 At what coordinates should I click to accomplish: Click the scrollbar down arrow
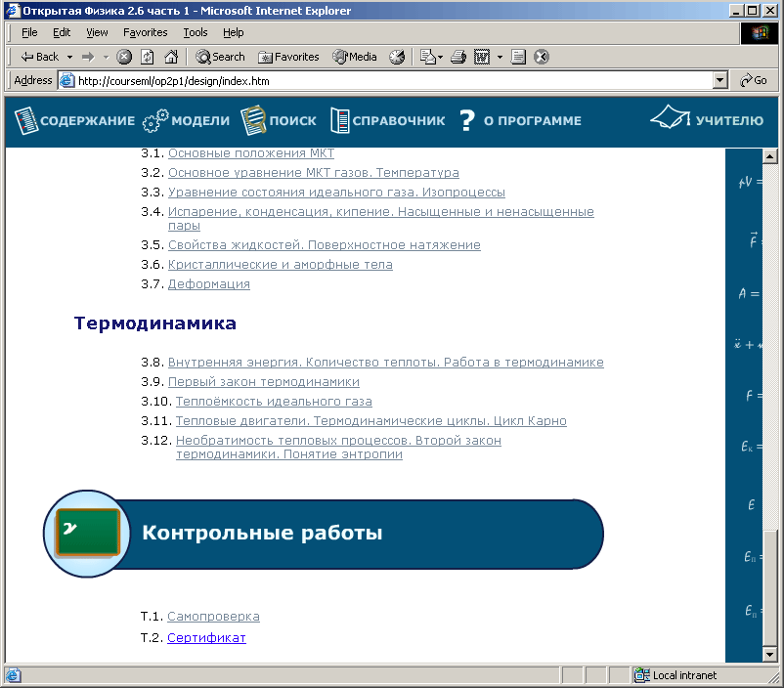[x=769, y=654]
